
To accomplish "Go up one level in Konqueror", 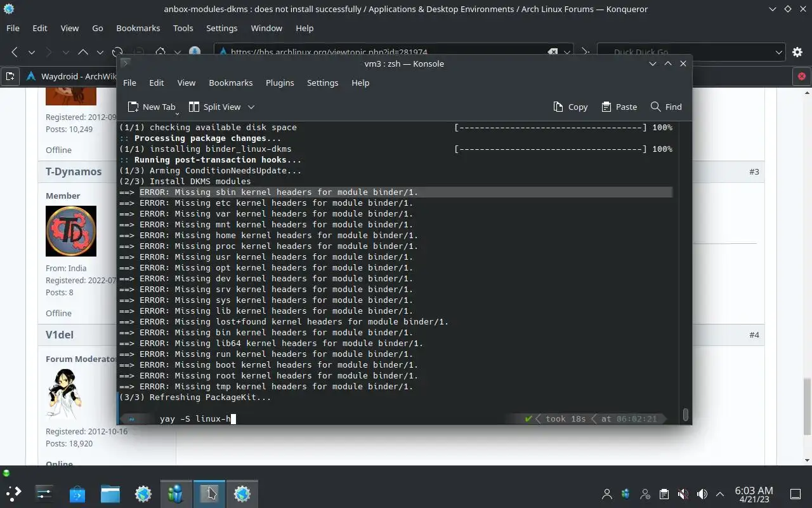I will pyautogui.click(x=83, y=52).
